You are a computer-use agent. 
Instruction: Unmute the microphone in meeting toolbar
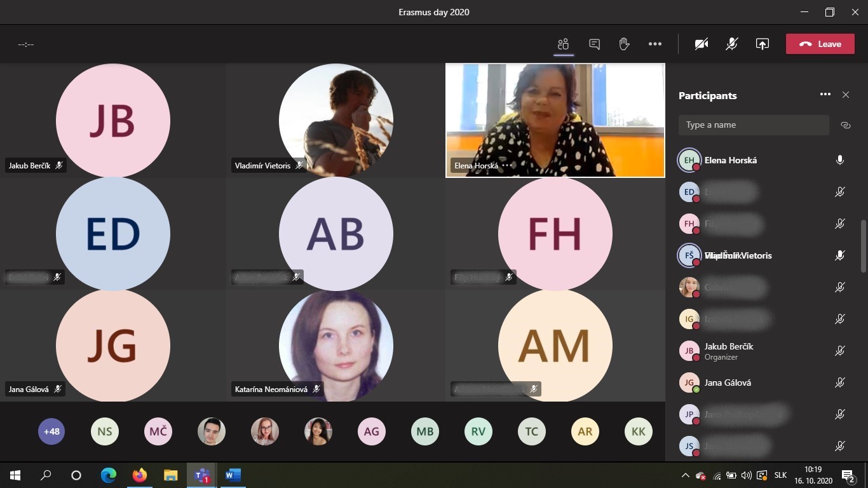732,44
